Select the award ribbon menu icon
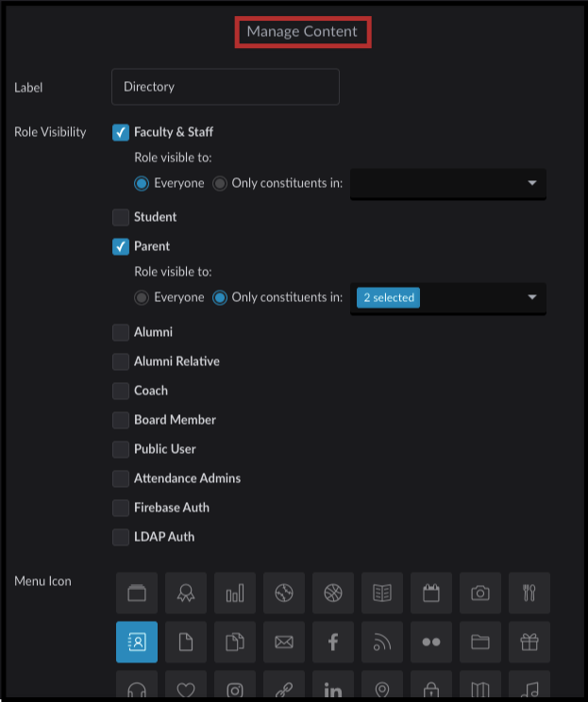This screenshot has width=588, height=702. point(186,593)
